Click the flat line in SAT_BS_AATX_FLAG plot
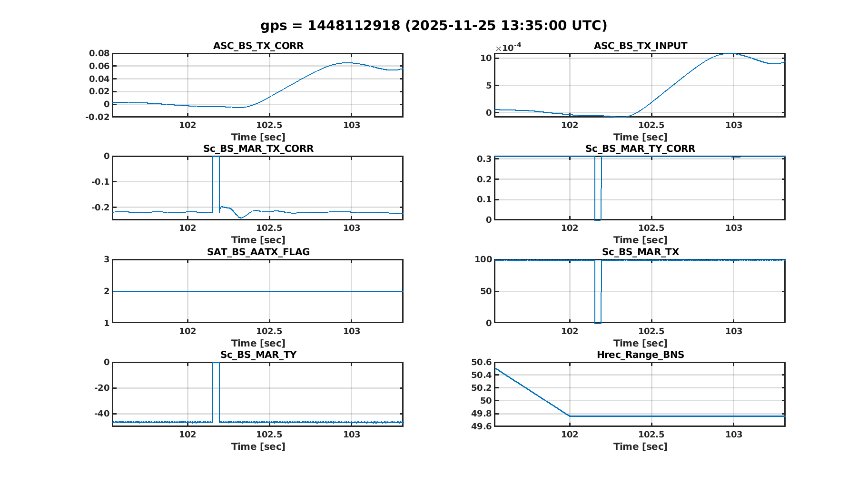Viewport: 868px width, 485px height. 258,291
